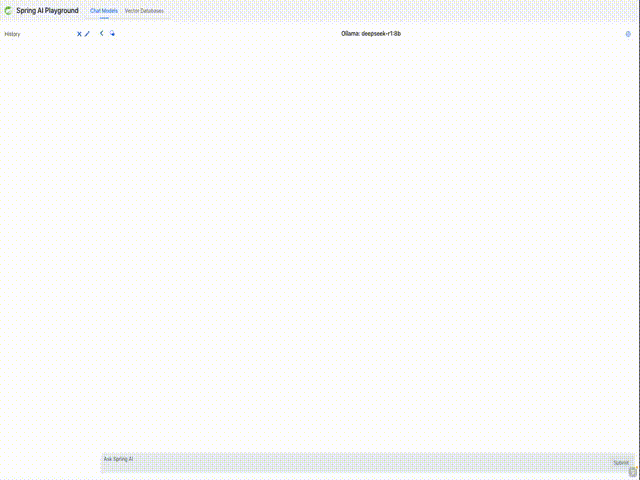Collapse the history panel with the chevron
640x480 pixels.
(102, 33)
